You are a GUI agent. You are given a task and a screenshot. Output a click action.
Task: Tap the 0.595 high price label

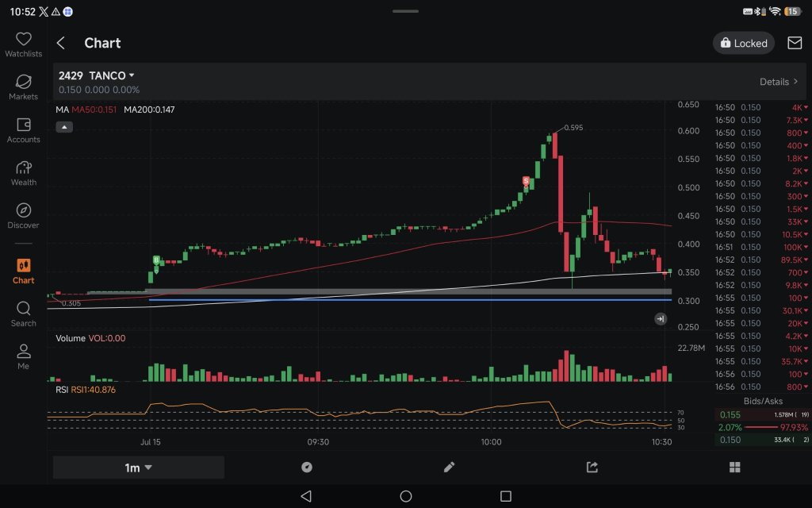(573, 128)
